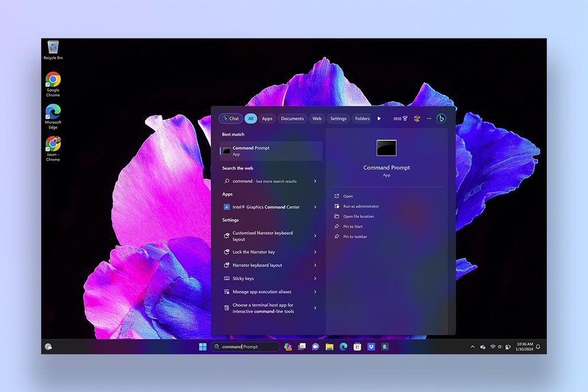Launch Microsoft Store from the taskbar

point(357,347)
